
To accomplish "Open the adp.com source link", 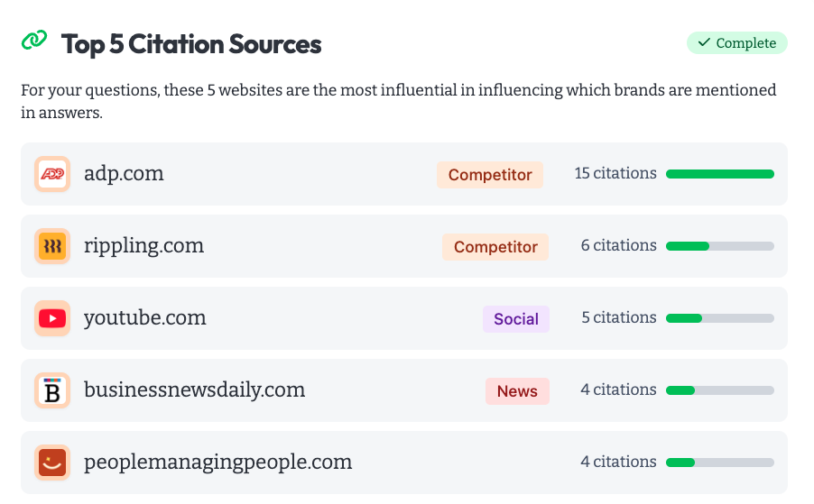I will point(124,174).
